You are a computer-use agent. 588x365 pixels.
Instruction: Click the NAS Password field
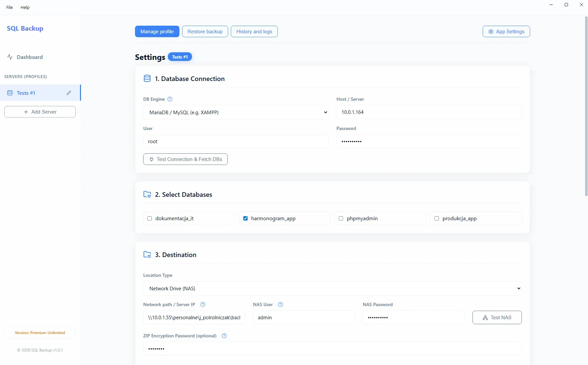coord(414,318)
